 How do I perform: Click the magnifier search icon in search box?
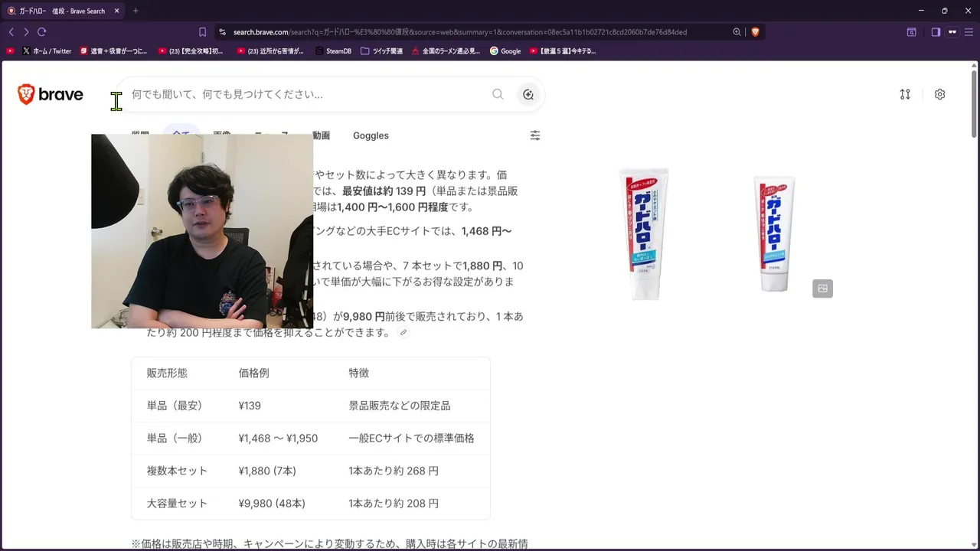(498, 94)
